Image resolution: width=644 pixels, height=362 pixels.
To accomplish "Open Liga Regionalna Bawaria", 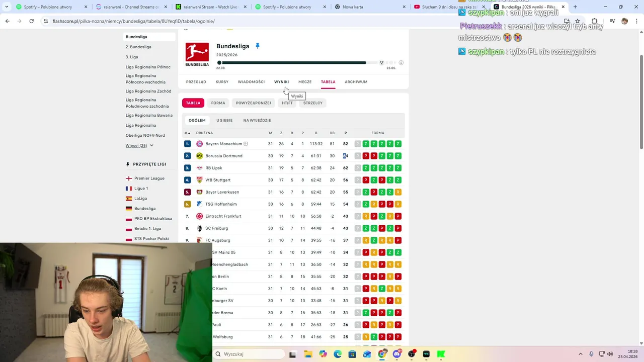I will (149, 115).
